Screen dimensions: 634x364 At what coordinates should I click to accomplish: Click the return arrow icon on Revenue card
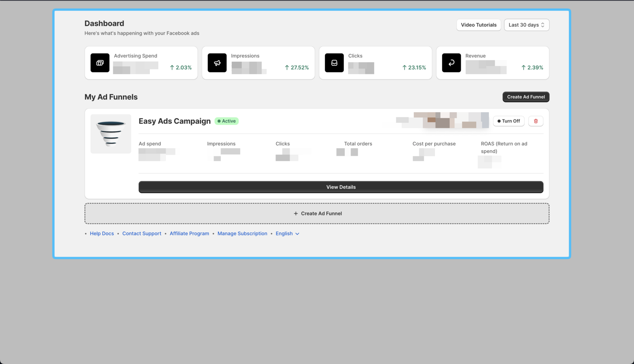pos(451,63)
